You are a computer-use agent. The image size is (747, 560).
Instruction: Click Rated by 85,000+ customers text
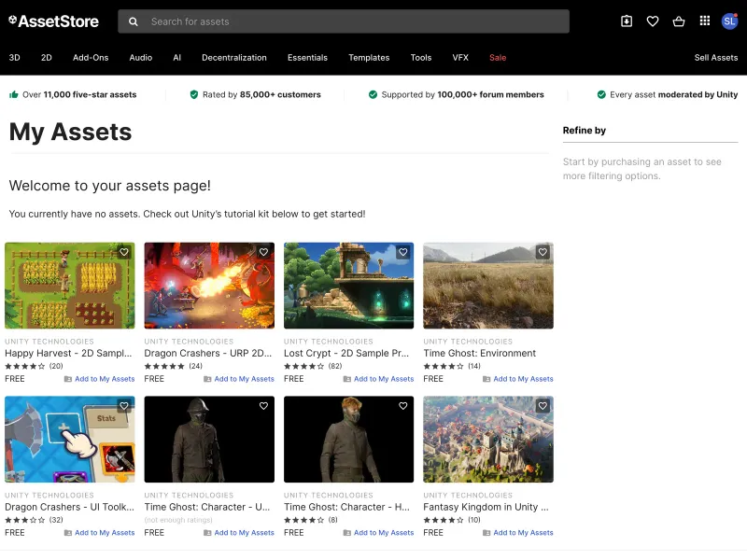tap(261, 95)
